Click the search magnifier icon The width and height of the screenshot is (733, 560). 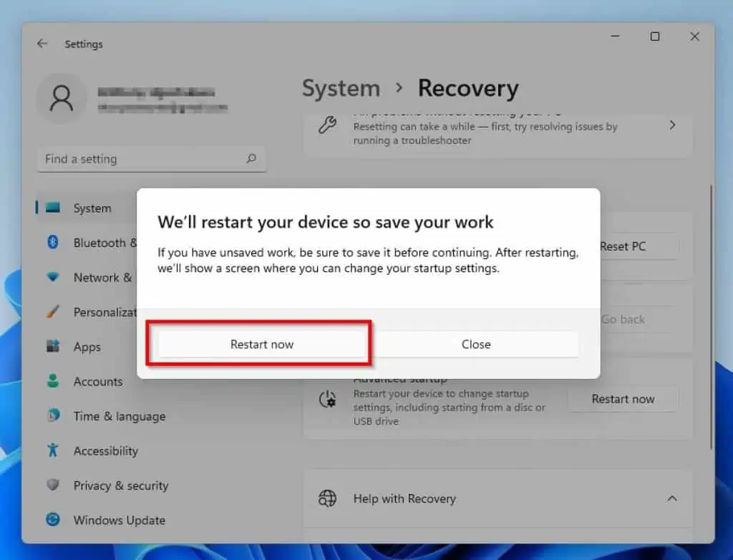[x=251, y=159]
